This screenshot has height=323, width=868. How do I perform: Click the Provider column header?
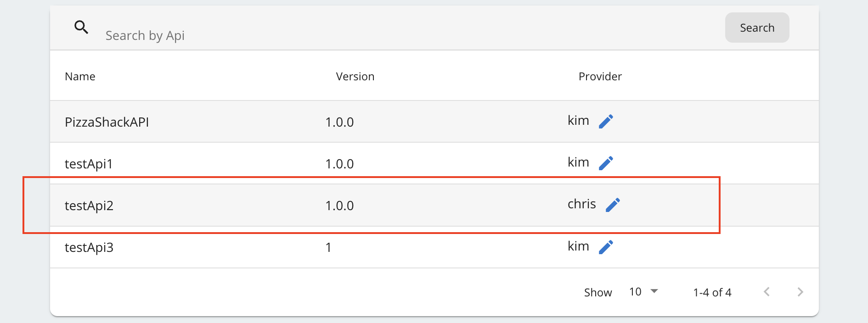(x=600, y=77)
